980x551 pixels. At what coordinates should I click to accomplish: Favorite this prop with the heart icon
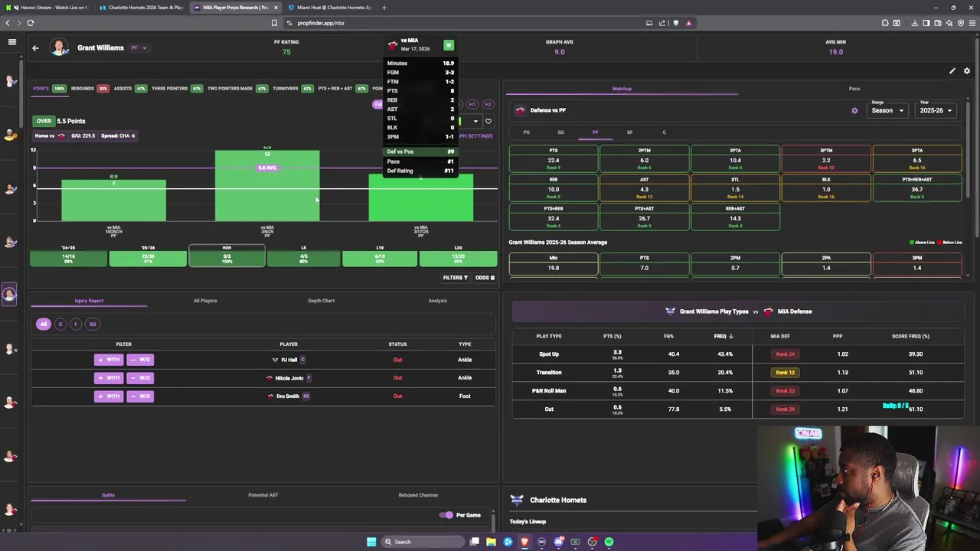click(x=488, y=121)
